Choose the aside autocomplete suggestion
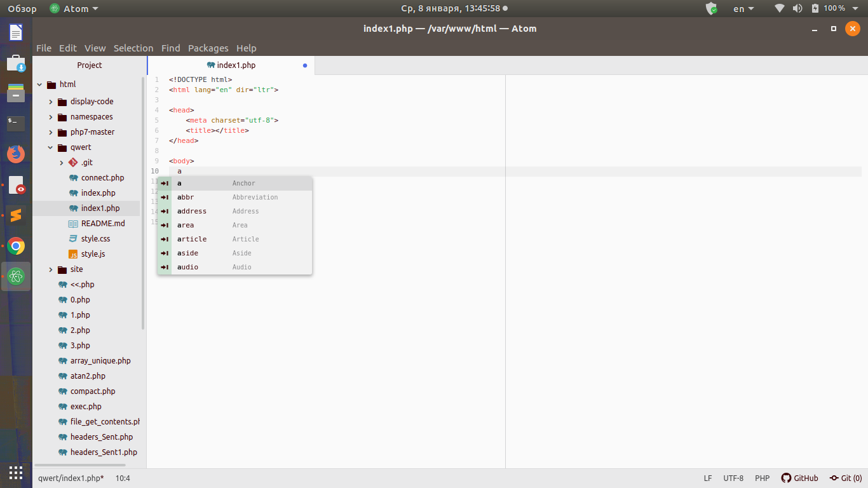 (234, 253)
